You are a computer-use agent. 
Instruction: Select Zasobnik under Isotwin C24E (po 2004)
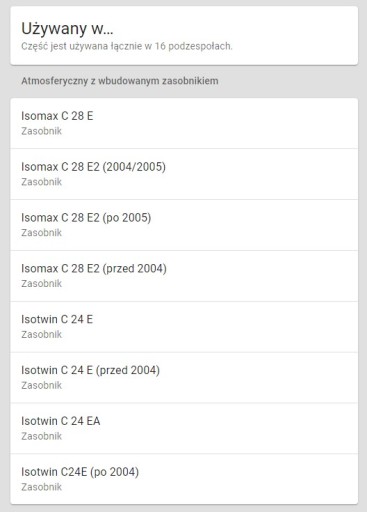42,487
